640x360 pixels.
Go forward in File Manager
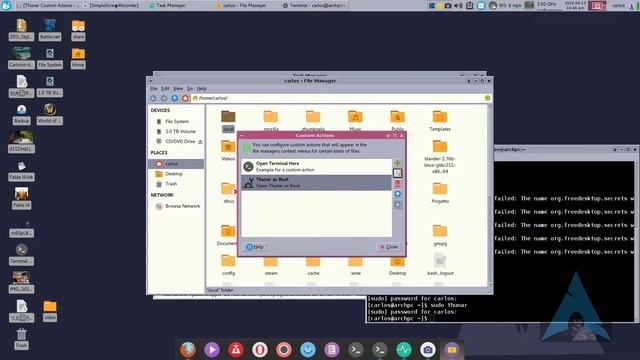pos(164,98)
